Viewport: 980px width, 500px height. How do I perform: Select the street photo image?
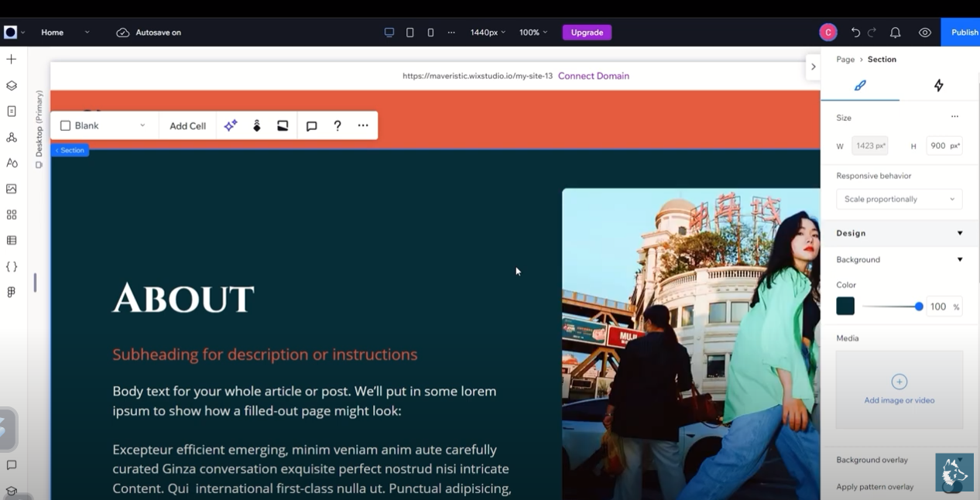(690, 344)
